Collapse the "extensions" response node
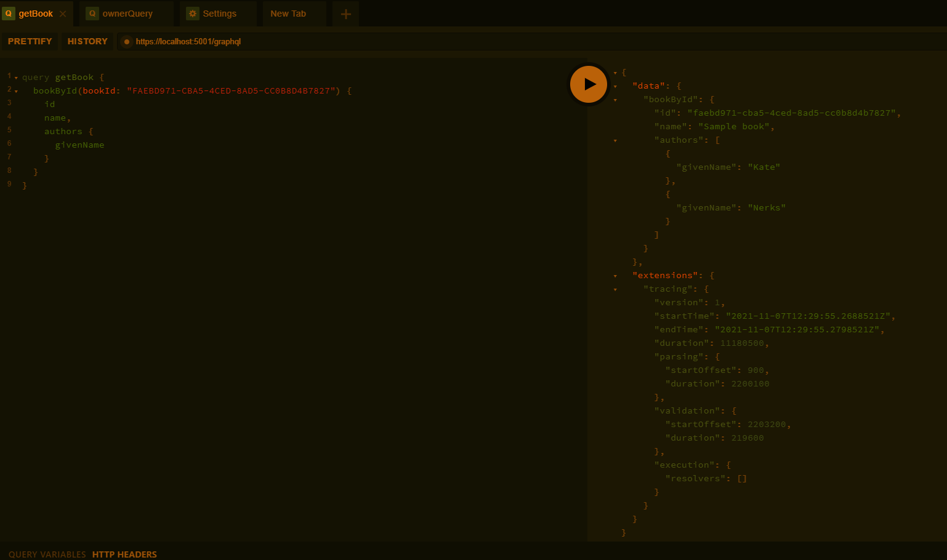Image resolution: width=947 pixels, height=560 pixels. (x=615, y=276)
